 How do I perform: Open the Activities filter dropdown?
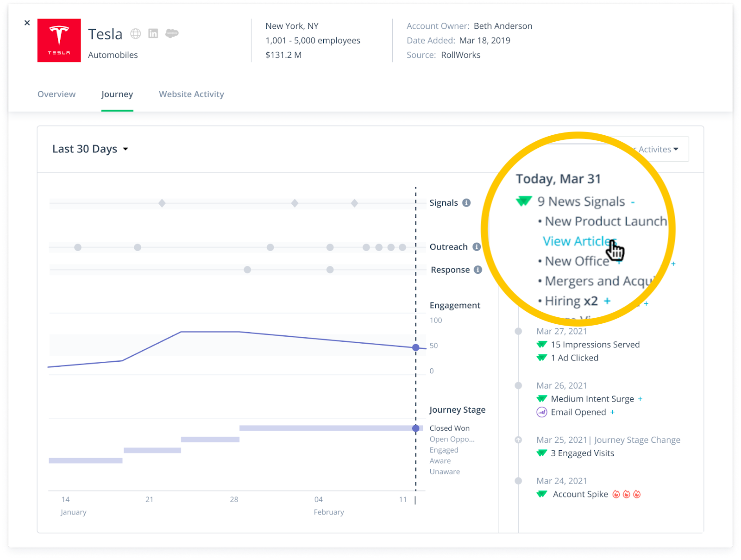[659, 149]
